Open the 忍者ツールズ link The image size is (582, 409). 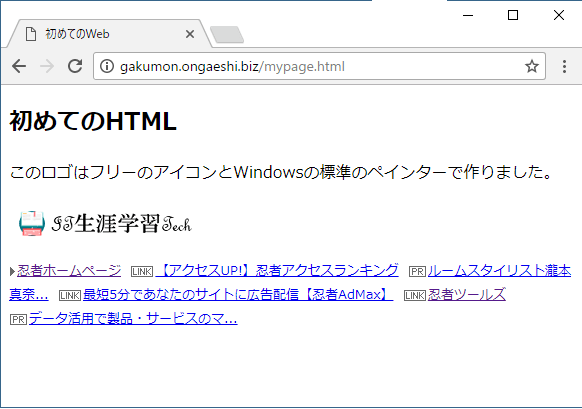click(467, 295)
